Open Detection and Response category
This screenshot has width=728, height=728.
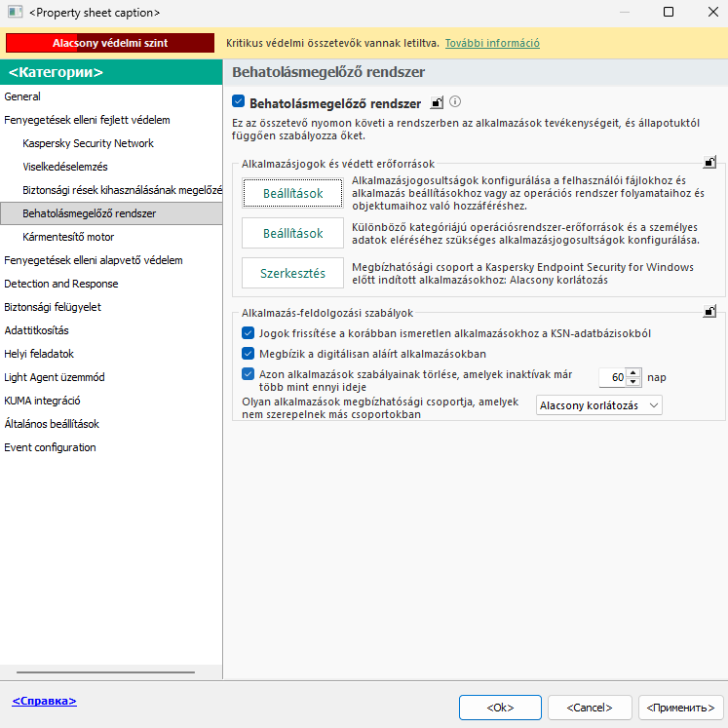pos(61,284)
